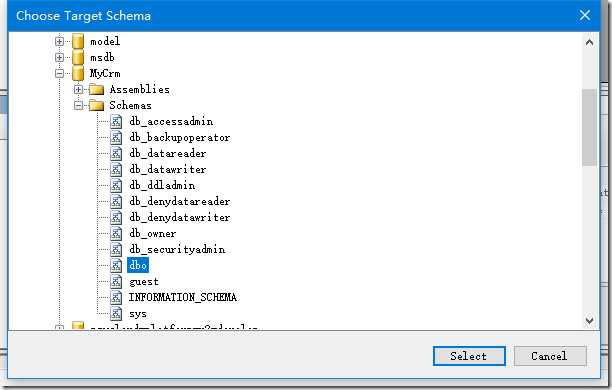612x390 pixels.
Task: Expand the model database node
Action: [59, 41]
